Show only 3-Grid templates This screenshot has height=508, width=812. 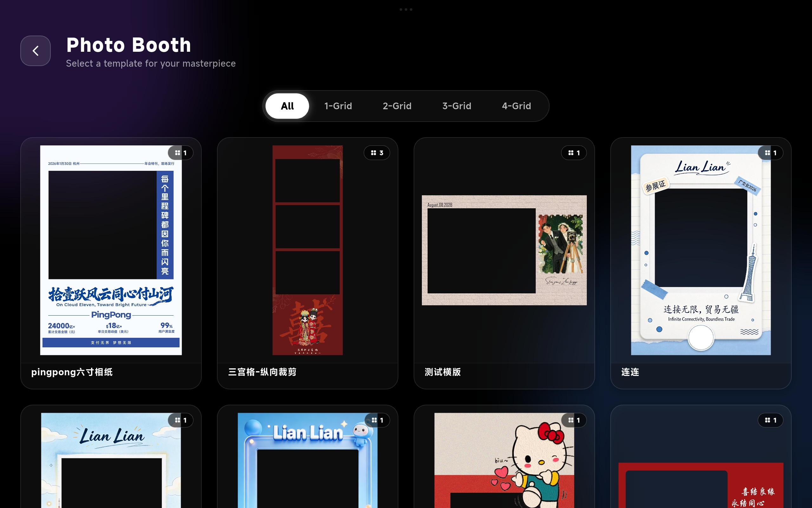457,106
